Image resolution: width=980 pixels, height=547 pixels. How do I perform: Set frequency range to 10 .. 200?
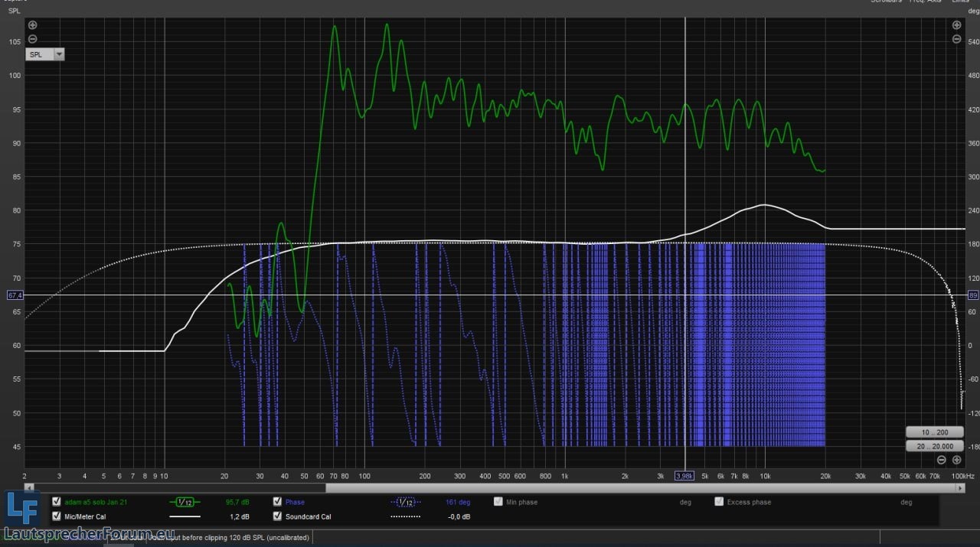[x=933, y=431]
